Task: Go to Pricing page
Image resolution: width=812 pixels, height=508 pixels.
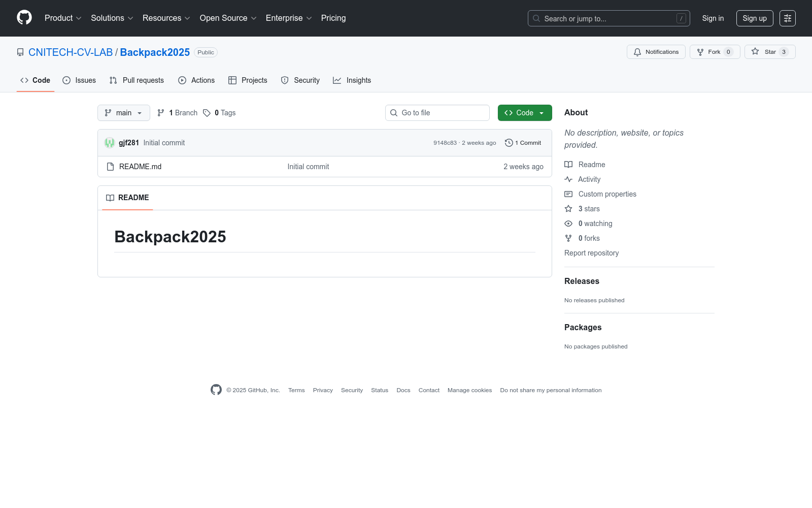Action: coord(333,18)
